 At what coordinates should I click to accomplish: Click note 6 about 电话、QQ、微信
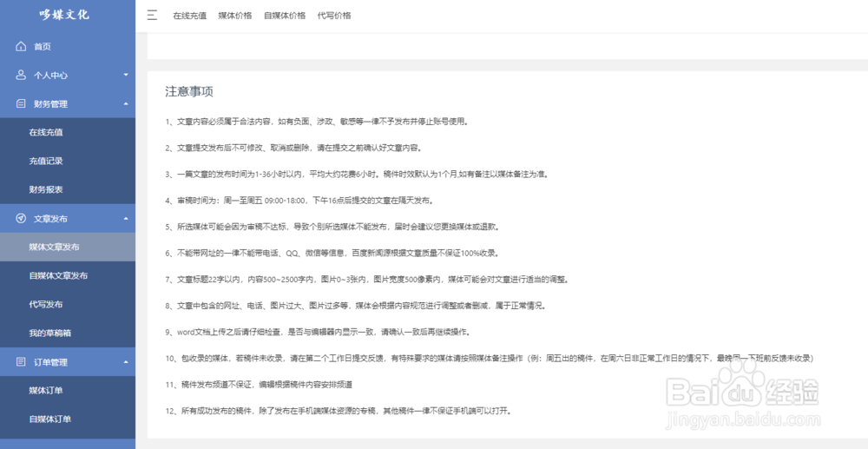[x=332, y=253]
